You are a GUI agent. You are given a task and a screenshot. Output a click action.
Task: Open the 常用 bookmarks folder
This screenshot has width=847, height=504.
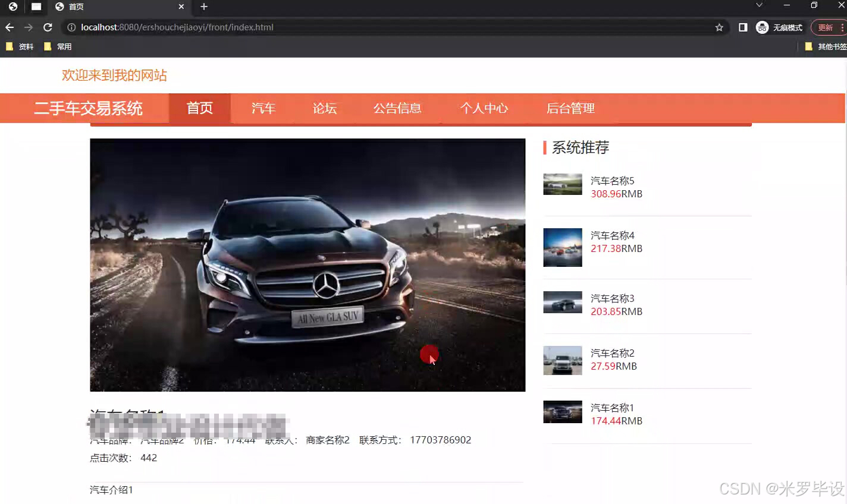click(58, 46)
